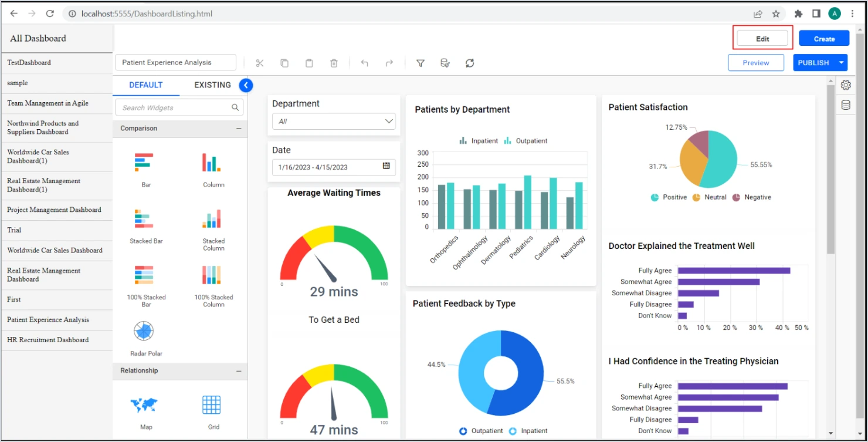Select the Bar chart widget
The width and height of the screenshot is (868, 442).
coord(146,169)
